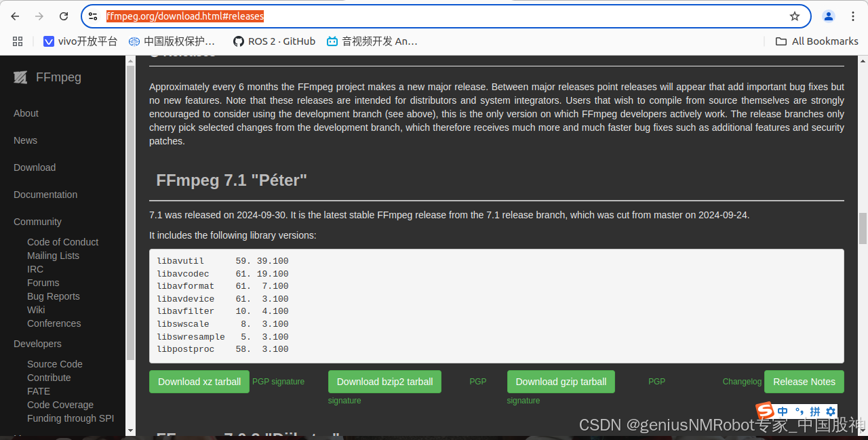Open the FFmpeg 7.1 Release Notes

(804, 382)
